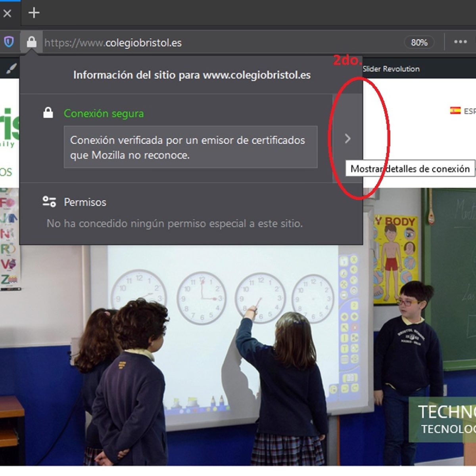Screen dimensions: 476x476
Task: Click the certificate verification message box
Action: click(190, 147)
